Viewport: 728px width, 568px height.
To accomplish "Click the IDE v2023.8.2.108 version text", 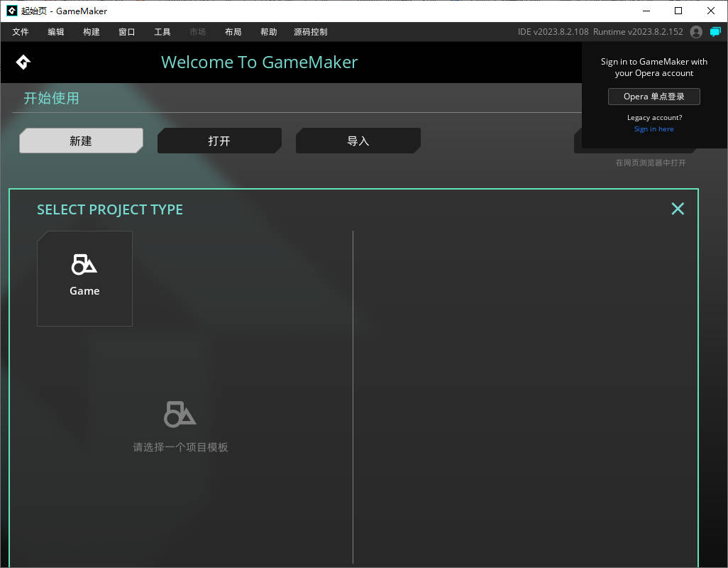I will pyautogui.click(x=553, y=31).
